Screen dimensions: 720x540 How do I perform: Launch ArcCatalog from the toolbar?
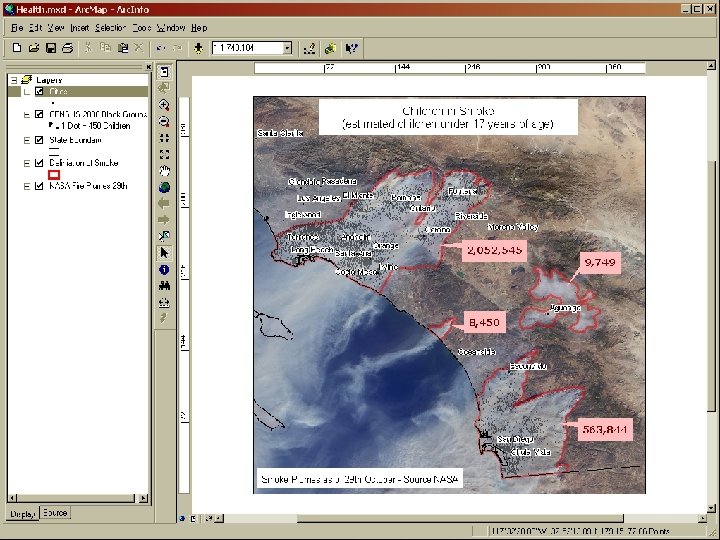click(x=330, y=48)
